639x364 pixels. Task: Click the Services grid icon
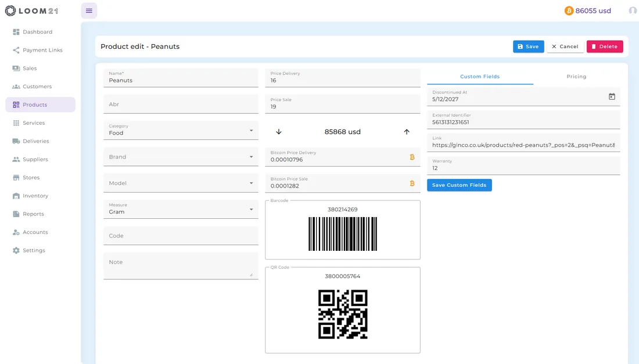point(16,123)
